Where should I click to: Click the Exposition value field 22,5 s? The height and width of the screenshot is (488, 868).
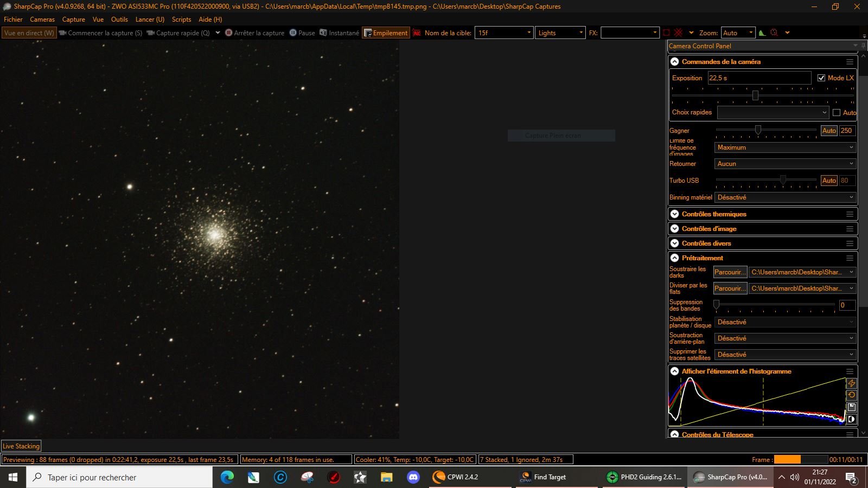tap(759, 78)
